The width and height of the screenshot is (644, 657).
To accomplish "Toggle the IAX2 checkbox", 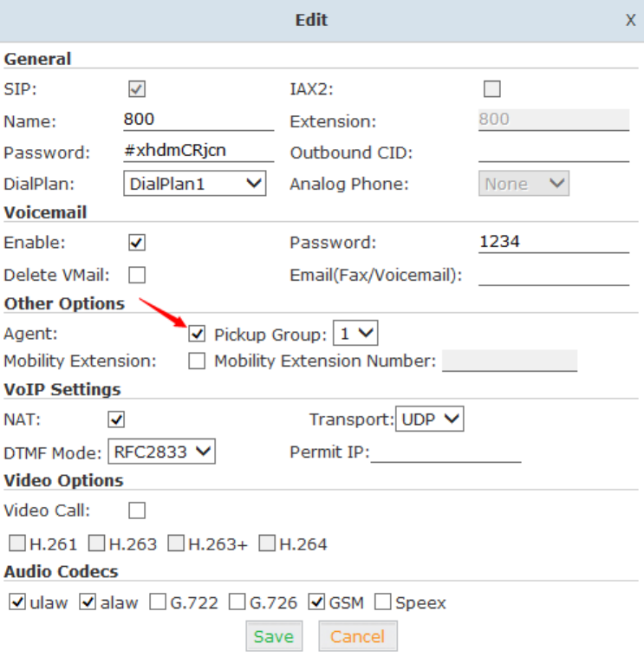I will pos(492,89).
